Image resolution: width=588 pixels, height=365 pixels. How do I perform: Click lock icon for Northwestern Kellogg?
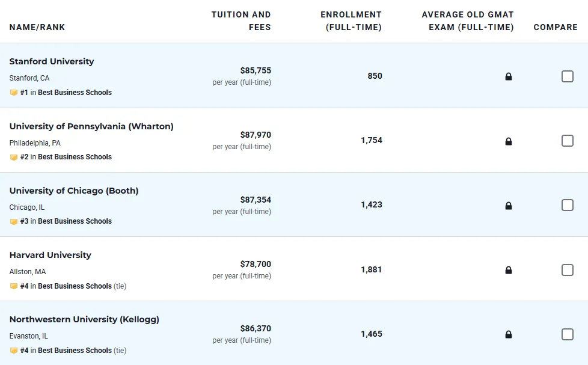[x=509, y=334]
